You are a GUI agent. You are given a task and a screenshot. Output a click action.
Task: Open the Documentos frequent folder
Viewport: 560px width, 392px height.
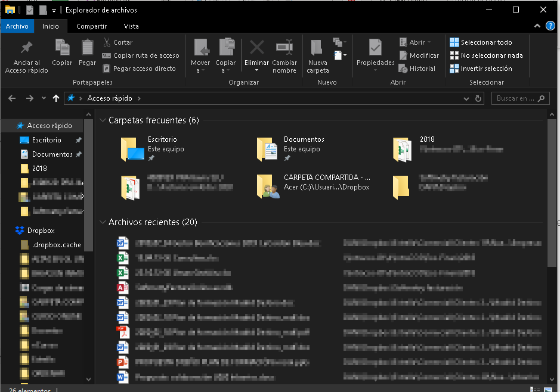pos(290,148)
